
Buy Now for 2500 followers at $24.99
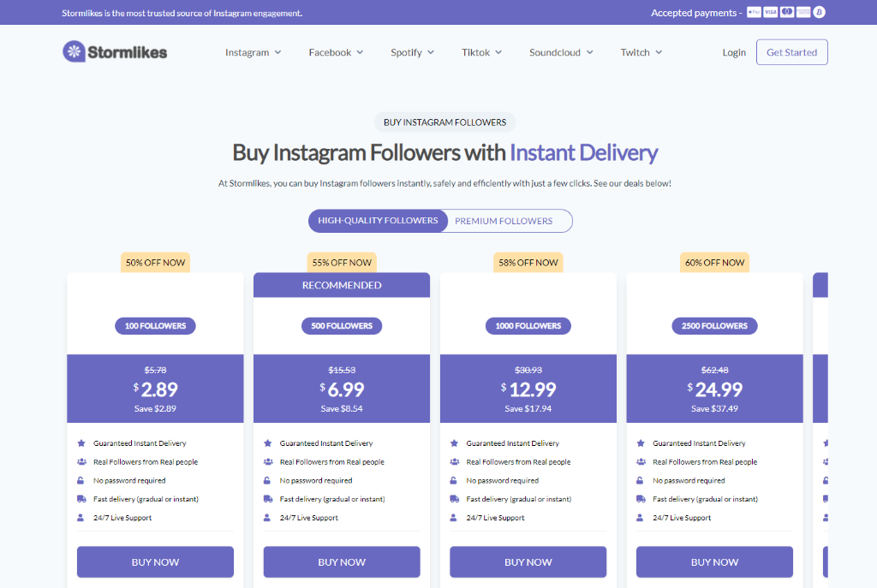(715, 561)
